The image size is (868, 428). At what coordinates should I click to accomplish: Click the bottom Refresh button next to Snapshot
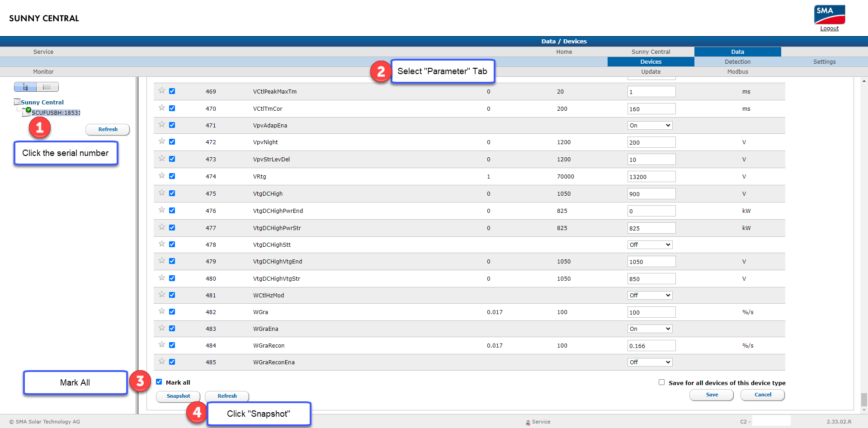point(227,396)
